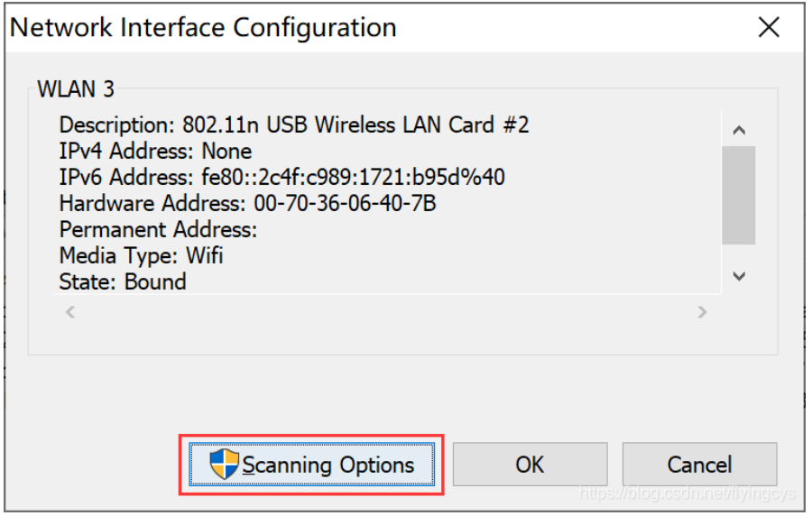Select the IPv4 Address: None line
This screenshot has height=516, width=812.
(155, 152)
